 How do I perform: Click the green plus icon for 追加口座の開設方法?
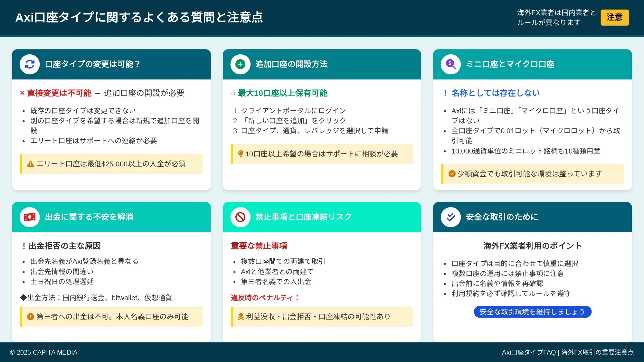click(x=240, y=64)
